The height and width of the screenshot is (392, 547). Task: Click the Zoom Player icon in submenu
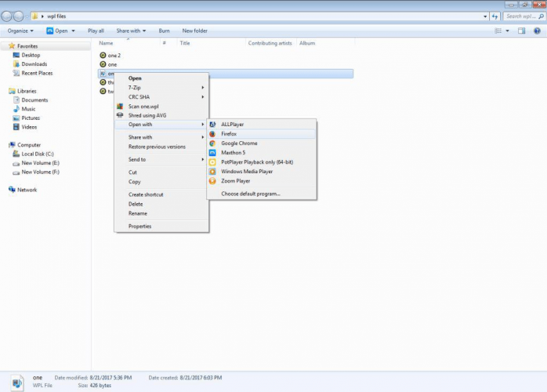[x=212, y=181]
